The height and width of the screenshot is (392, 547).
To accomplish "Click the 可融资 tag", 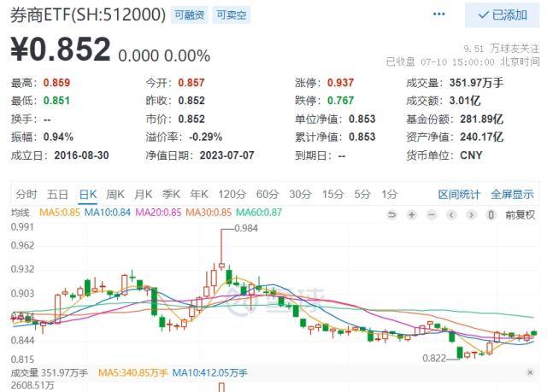I will (189, 15).
